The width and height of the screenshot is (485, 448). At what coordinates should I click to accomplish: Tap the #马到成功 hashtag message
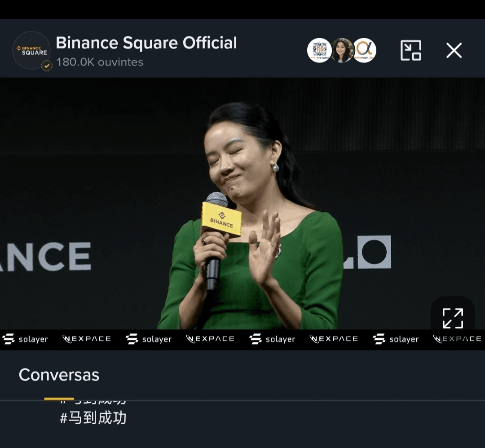point(93,417)
